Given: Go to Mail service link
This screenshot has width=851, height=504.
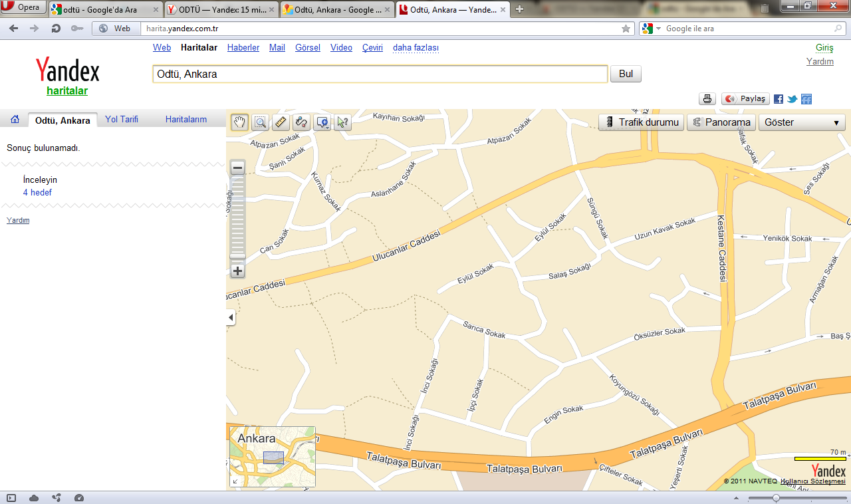Looking at the screenshot, I should [277, 48].
